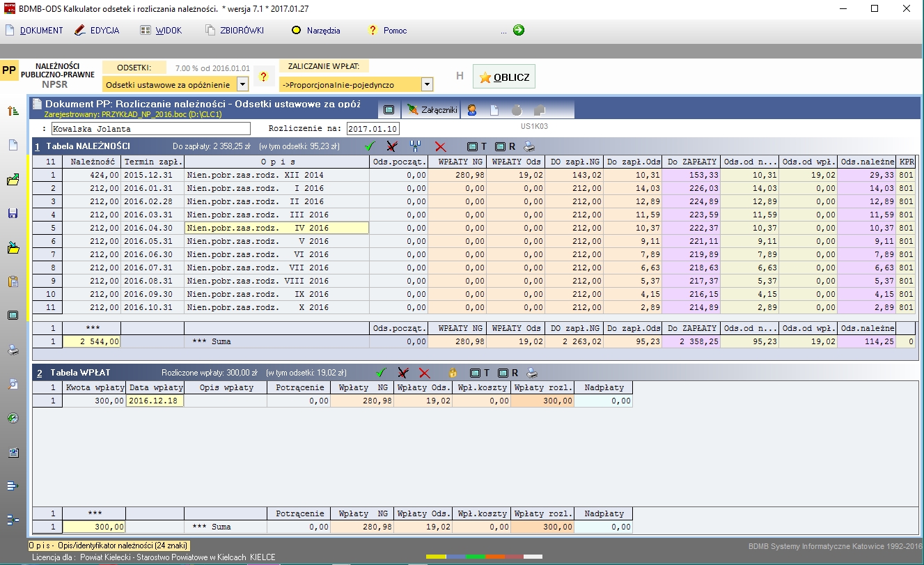This screenshot has width=924, height=565.
Task: Click the export arrow icon in left sidebar
Action: [13, 486]
